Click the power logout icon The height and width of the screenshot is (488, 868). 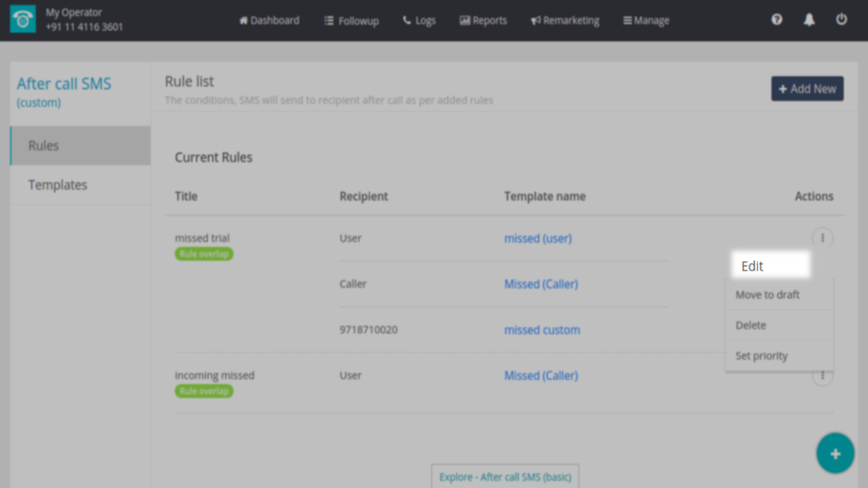[842, 20]
